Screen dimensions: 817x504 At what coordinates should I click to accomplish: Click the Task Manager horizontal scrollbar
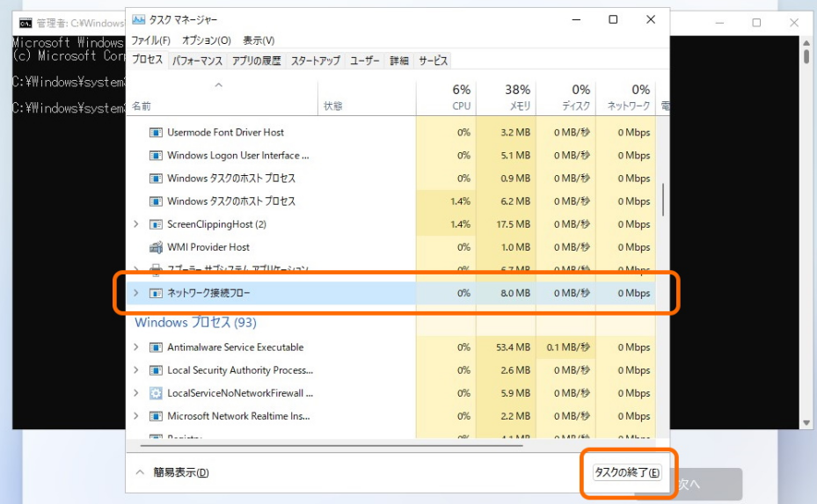click(332, 446)
